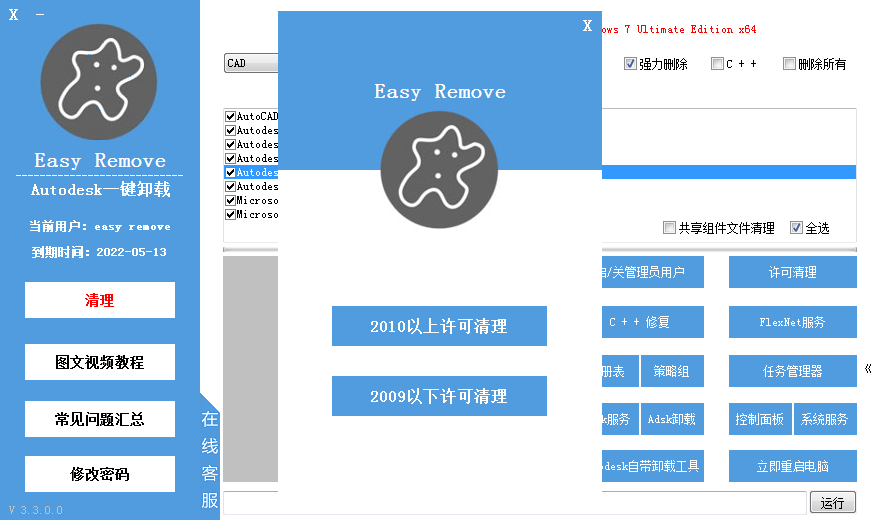
Task: Close the Easy Remove popup dialog
Action: point(587,26)
